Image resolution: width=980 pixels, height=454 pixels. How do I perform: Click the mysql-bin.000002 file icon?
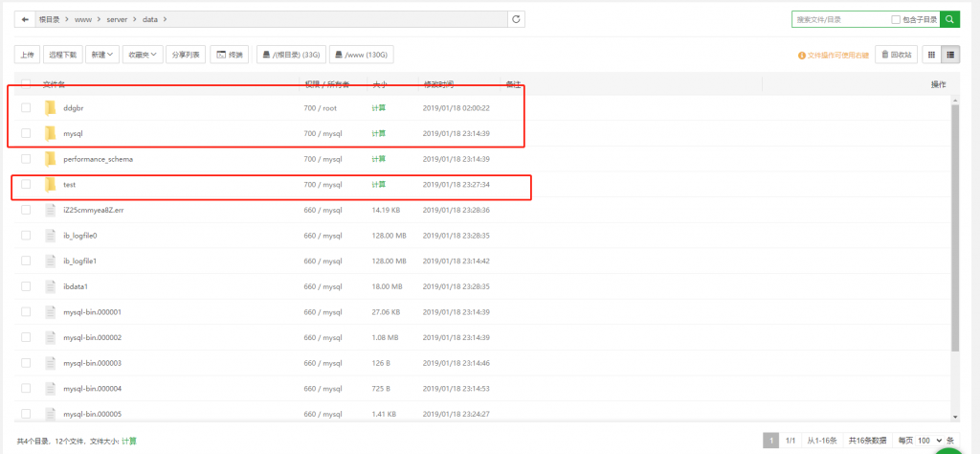click(51, 337)
